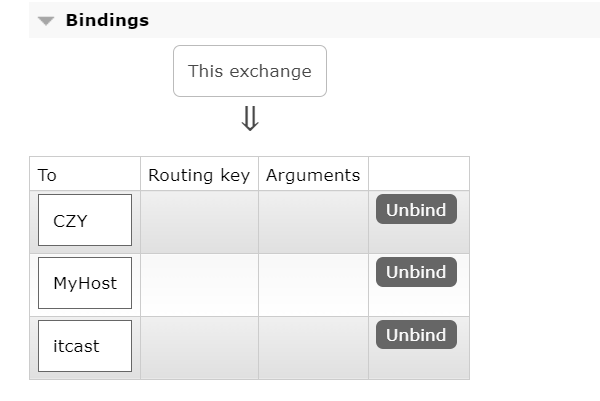Click the empty header cell above Unbind
The width and height of the screenshot is (600, 401).
[418, 175]
